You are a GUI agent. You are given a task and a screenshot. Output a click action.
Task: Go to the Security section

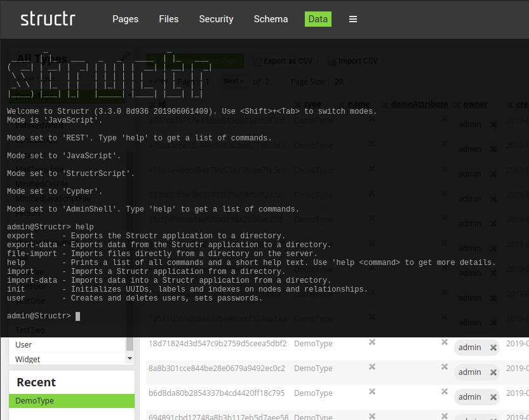216,19
